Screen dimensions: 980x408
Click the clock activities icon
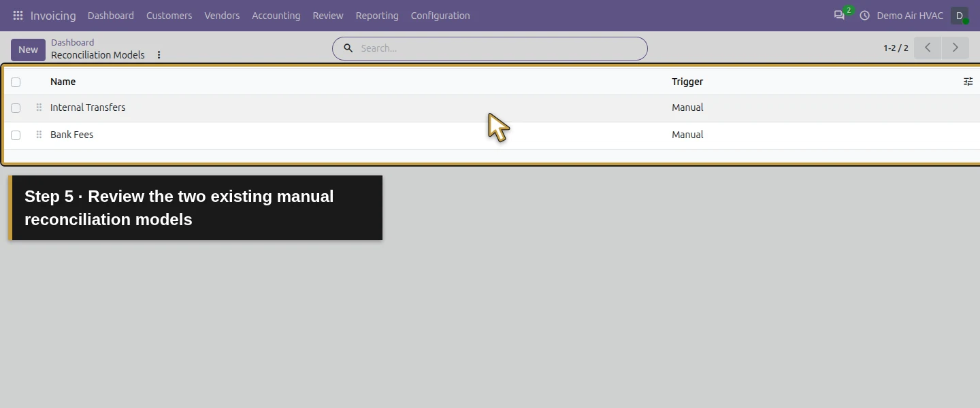(864, 15)
